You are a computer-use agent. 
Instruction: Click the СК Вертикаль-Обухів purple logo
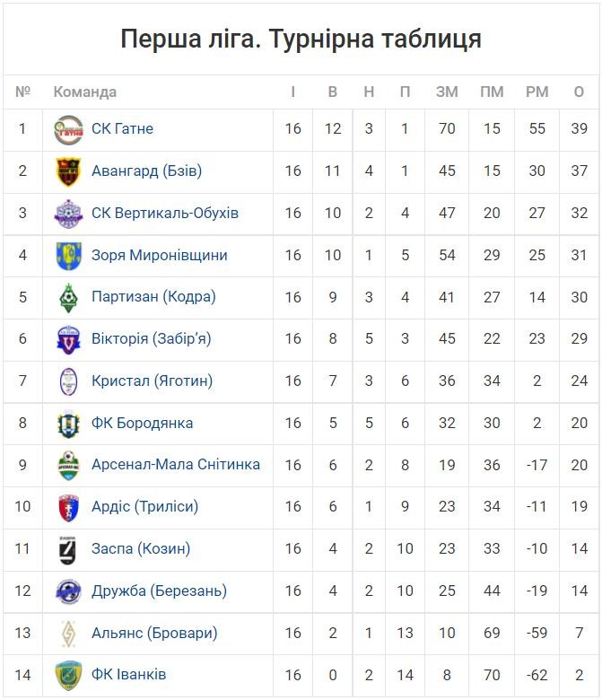point(68,214)
